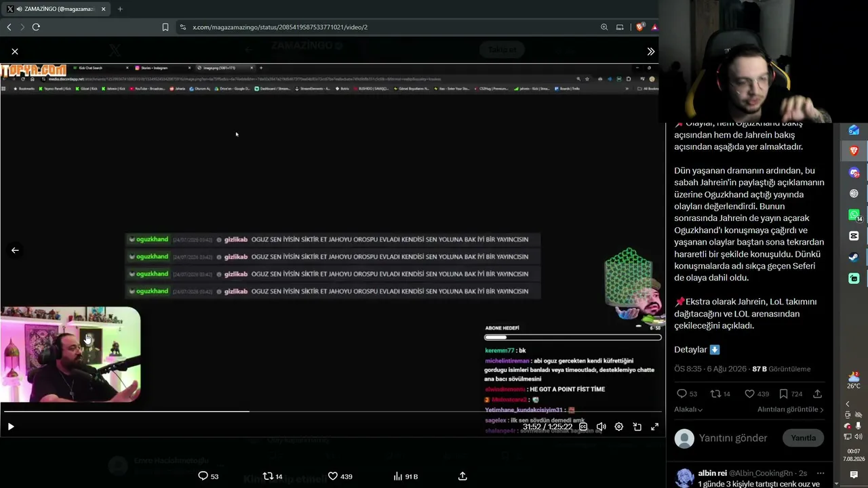This screenshot has height=488, width=868.
Task: Enable picture-in-picture for the video
Action: [637, 426]
